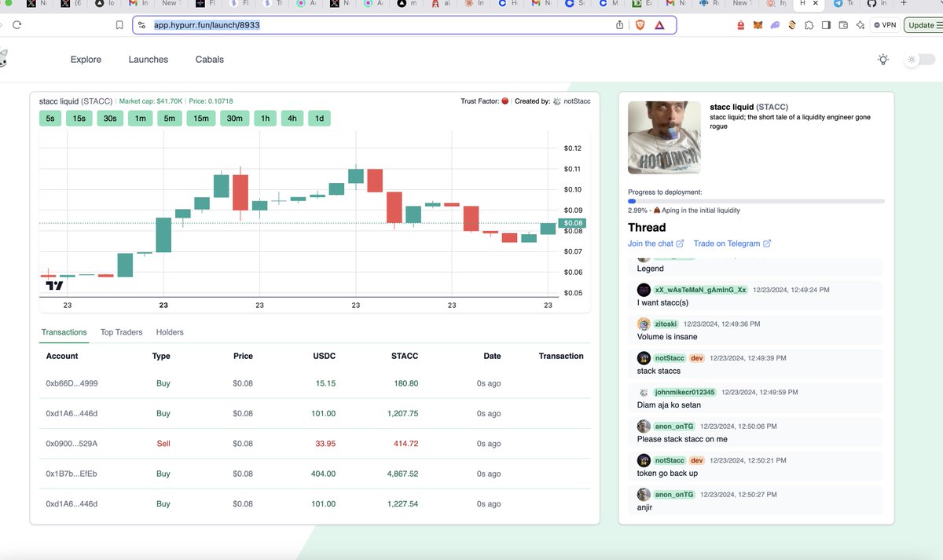Image resolution: width=943 pixels, height=560 pixels.
Task: Open the red lock password extension
Action: click(740, 25)
